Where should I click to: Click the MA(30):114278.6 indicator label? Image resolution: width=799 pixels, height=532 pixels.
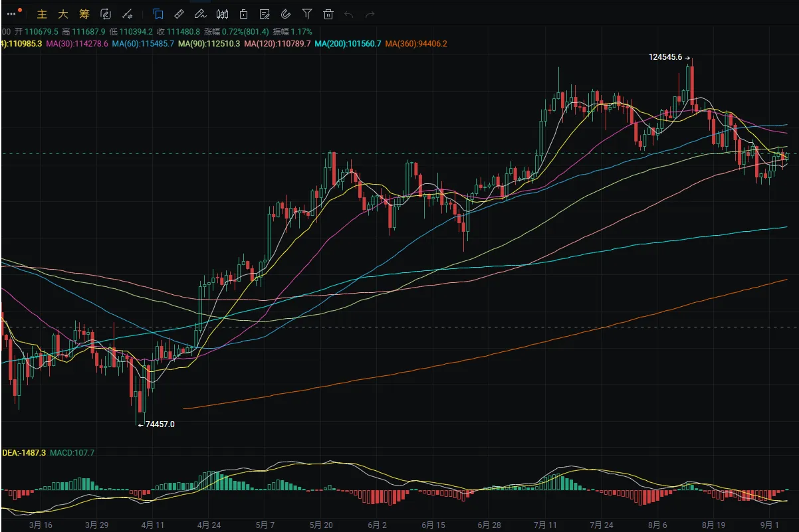click(77, 44)
